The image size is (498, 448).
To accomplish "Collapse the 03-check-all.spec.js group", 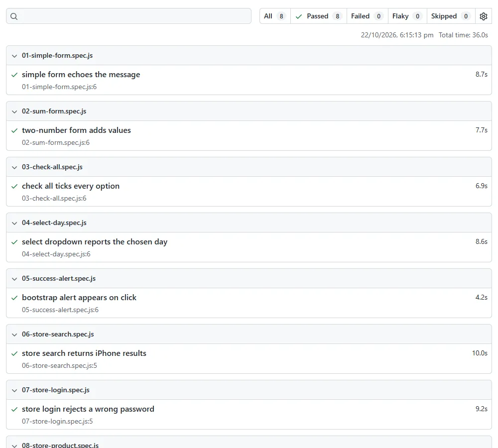I will (14, 167).
